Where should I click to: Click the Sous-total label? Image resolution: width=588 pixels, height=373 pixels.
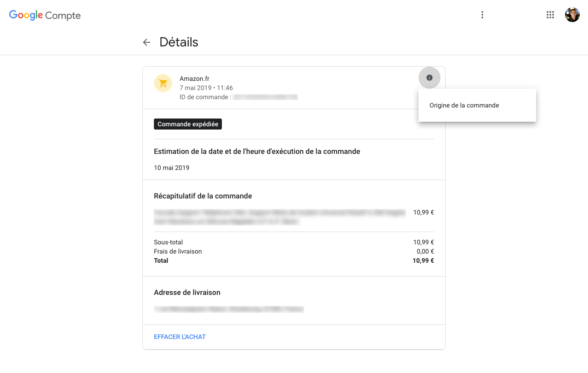168,242
